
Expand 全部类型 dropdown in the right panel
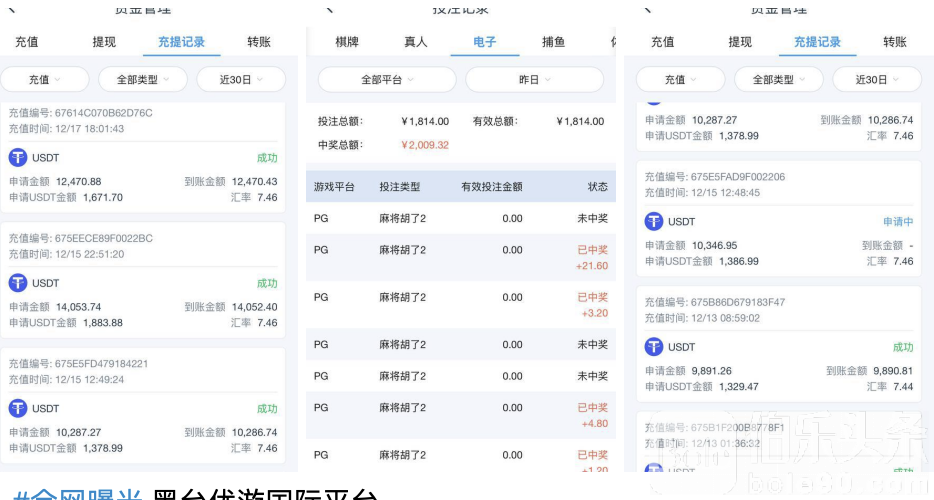(777, 80)
